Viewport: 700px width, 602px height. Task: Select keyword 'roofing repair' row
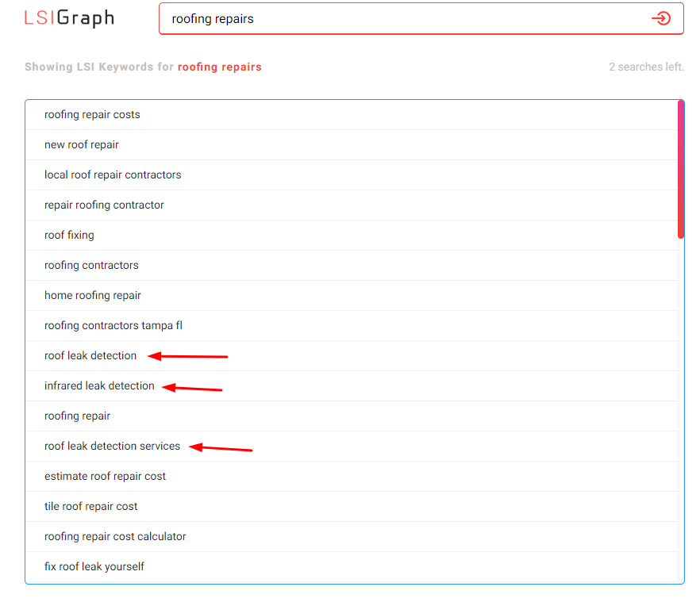(x=352, y=416)
